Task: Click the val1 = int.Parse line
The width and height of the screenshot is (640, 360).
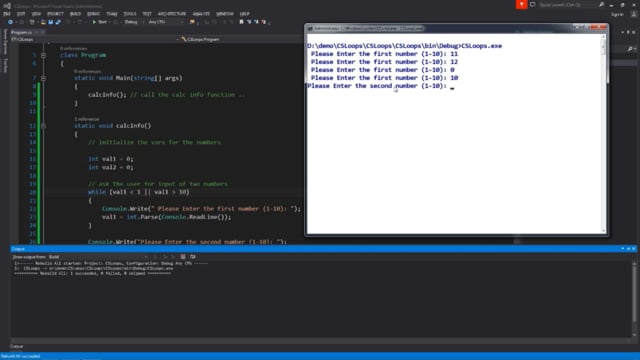Action: pos(167,217)
